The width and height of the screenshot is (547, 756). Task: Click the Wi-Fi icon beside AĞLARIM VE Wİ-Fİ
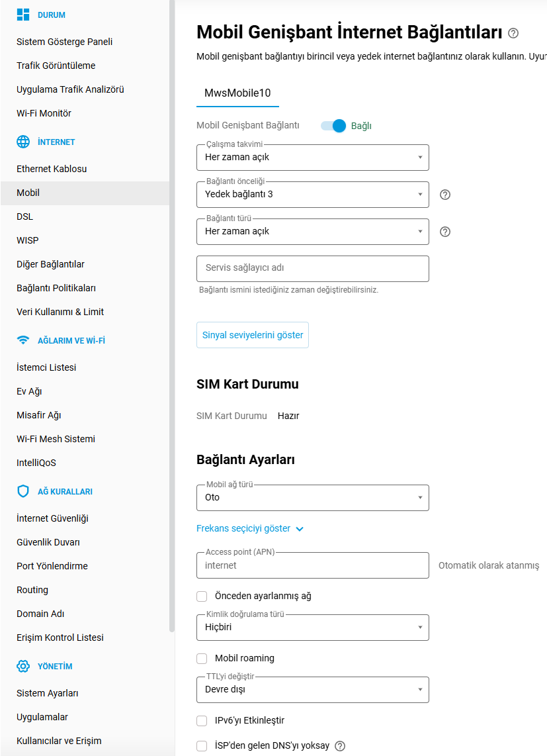pyautogui.click(x=23, y=340)
